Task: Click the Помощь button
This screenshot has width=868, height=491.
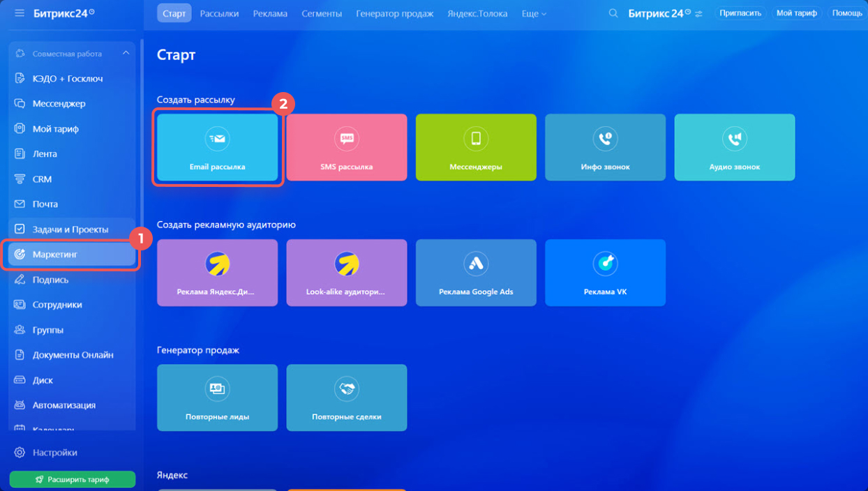Action: [847, 13]
